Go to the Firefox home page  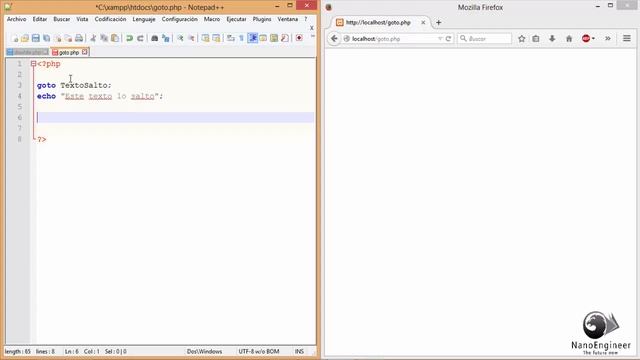[569, 39]
